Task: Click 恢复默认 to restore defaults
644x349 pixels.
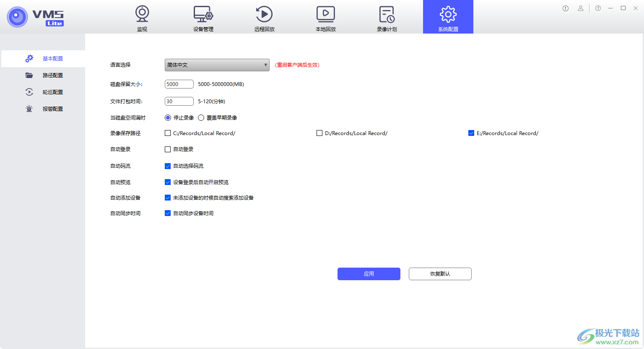Action: point(440,273)
